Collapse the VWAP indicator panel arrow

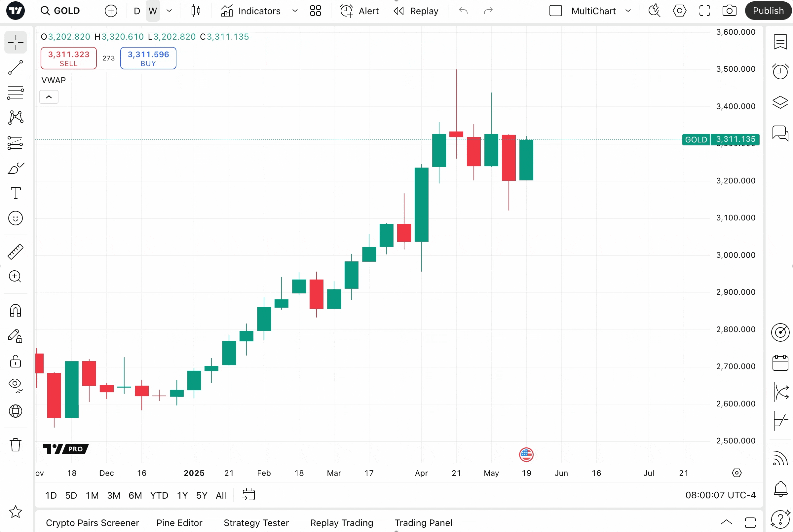(x=49, y=97)
